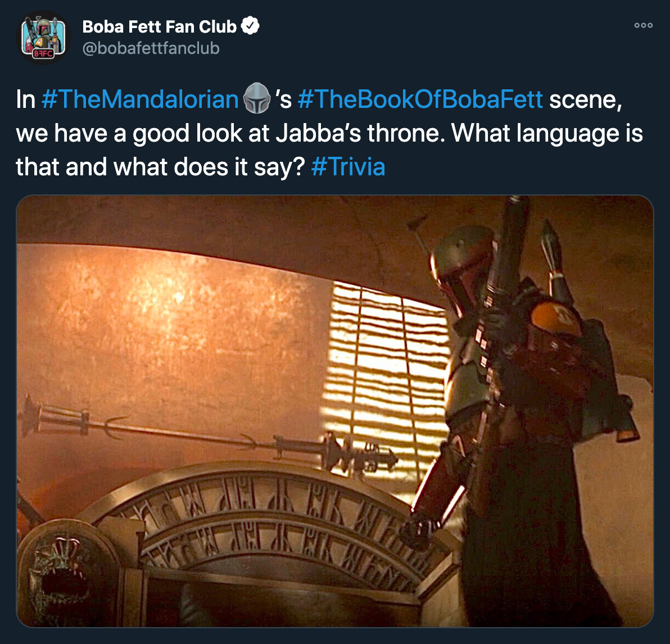This screenshot has width=670, height=644.
Task: Click the sunlit window blinds in the photo
Action: (384, 376)
